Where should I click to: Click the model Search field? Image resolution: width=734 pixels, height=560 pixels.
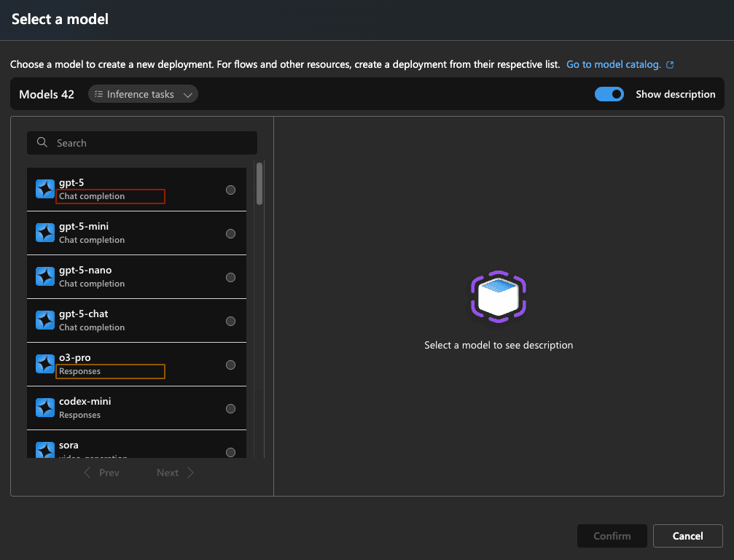tap(142, 143)
